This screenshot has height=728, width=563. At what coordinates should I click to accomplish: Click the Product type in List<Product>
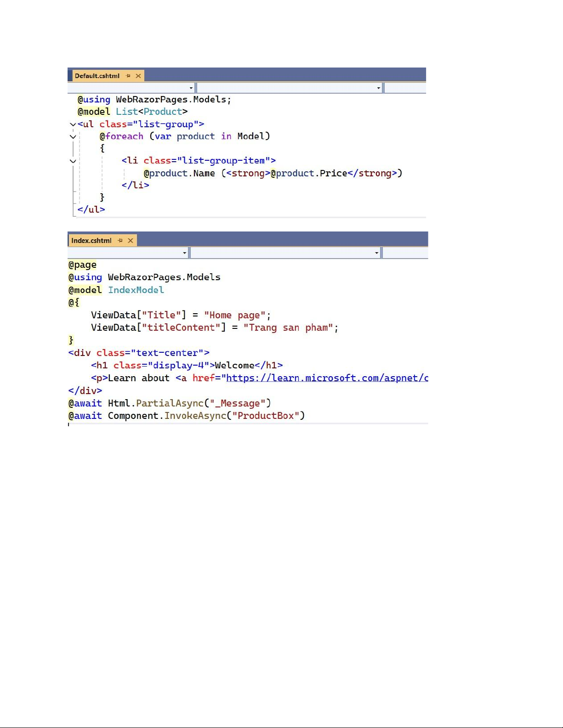(x=163, y=112)
